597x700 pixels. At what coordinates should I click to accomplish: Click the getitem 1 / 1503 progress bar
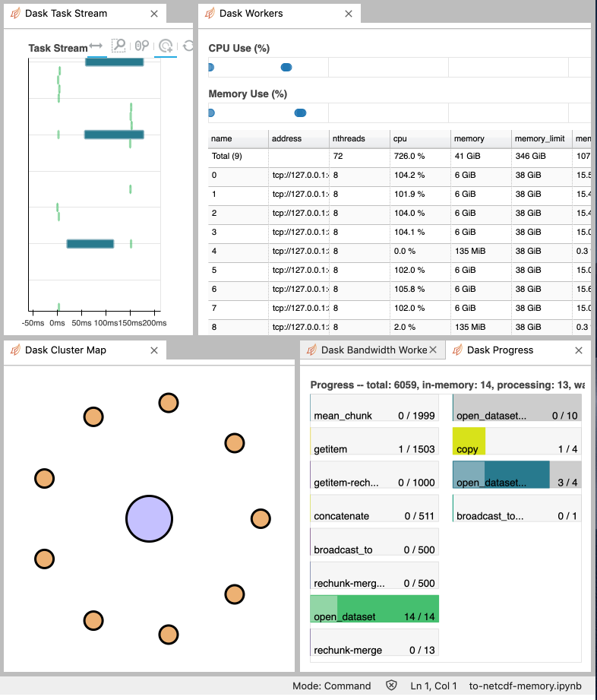[x=374, y=441]
